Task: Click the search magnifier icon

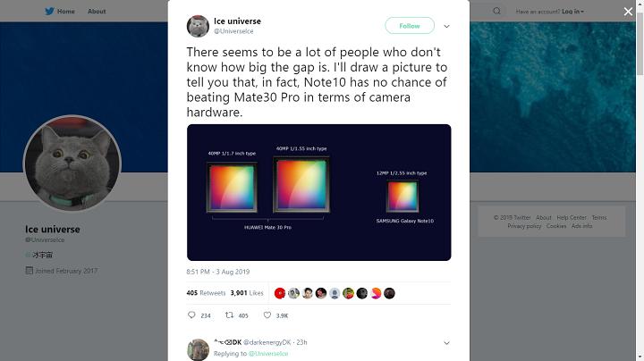Action: pyautogui.click(x=496, y=12)
